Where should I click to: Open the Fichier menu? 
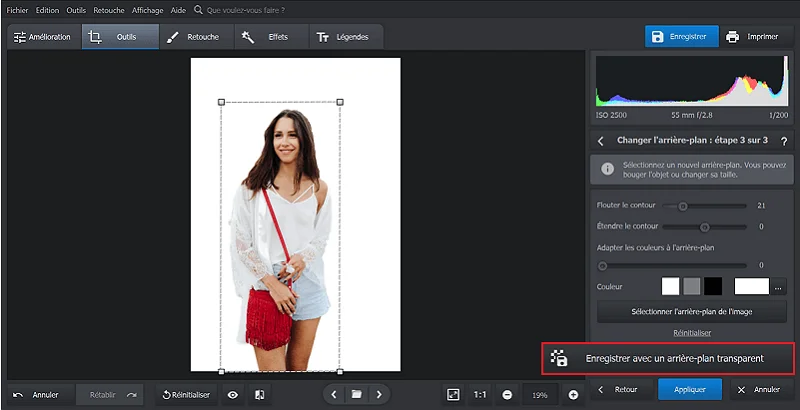point(17,10)
